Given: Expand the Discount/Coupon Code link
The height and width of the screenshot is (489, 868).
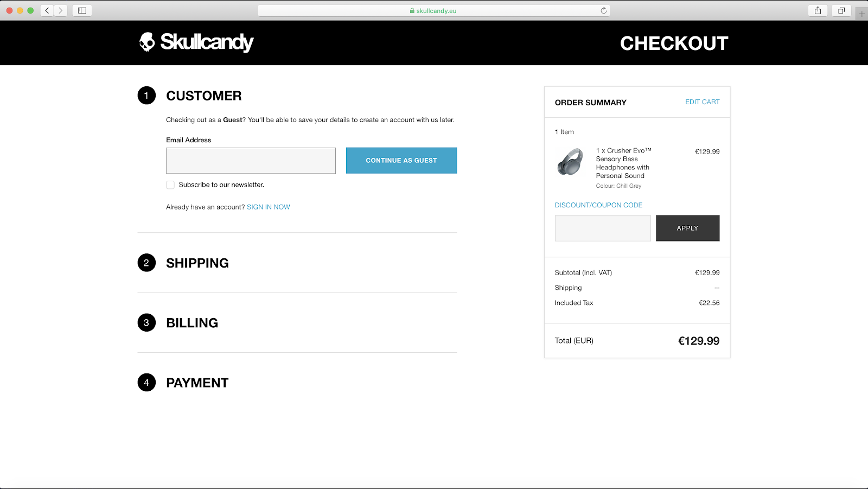Looking at the screenshot, I should point(598,205).
